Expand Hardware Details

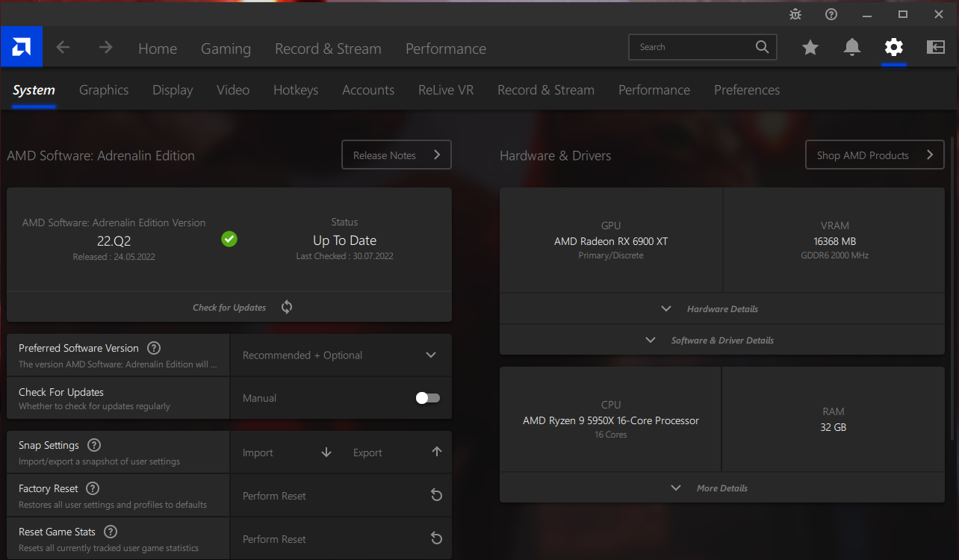tap(721, 309)
